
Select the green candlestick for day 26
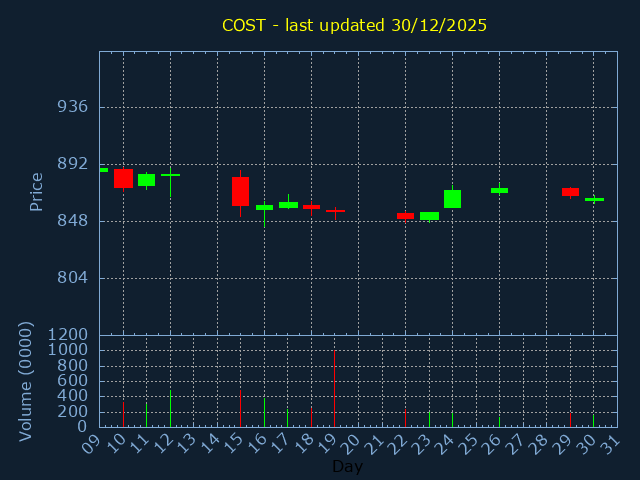click(500, 190)
